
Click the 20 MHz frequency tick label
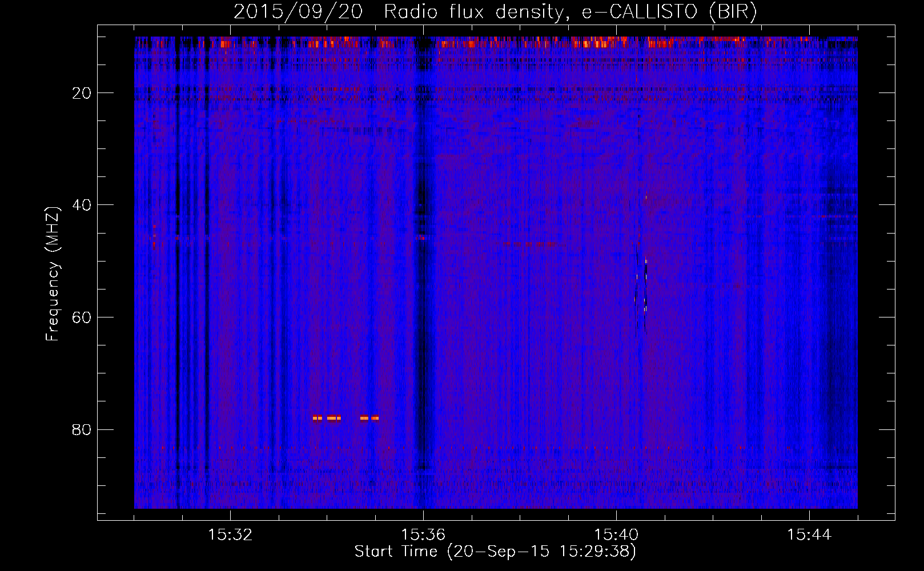tap(82, 93)
